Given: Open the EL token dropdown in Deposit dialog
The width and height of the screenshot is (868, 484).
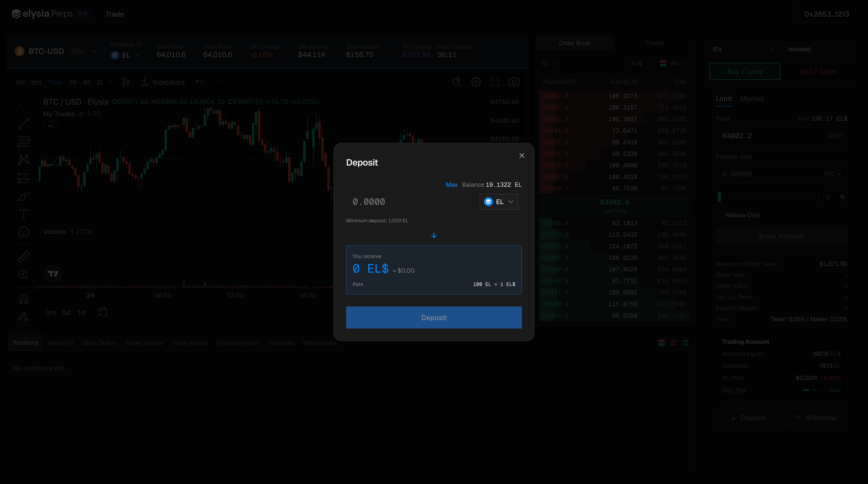Looking at the screenshot, I should point(499,202).
